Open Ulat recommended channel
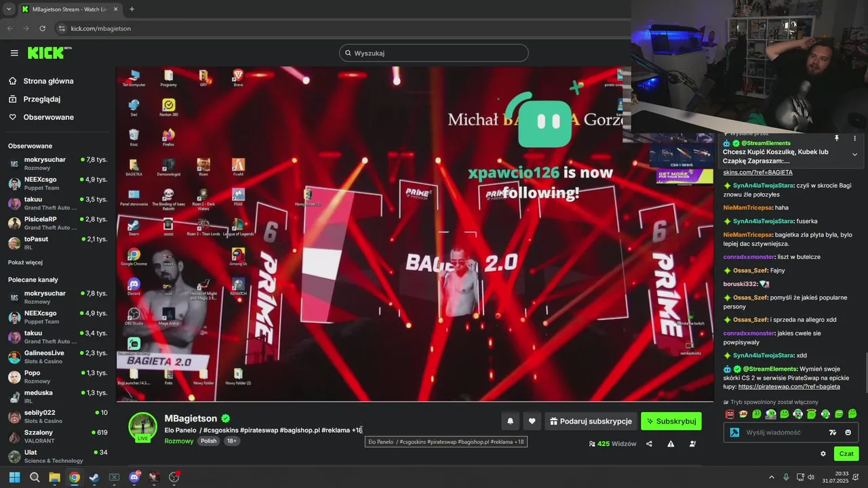The image size is (868, 488). (58, 456)
